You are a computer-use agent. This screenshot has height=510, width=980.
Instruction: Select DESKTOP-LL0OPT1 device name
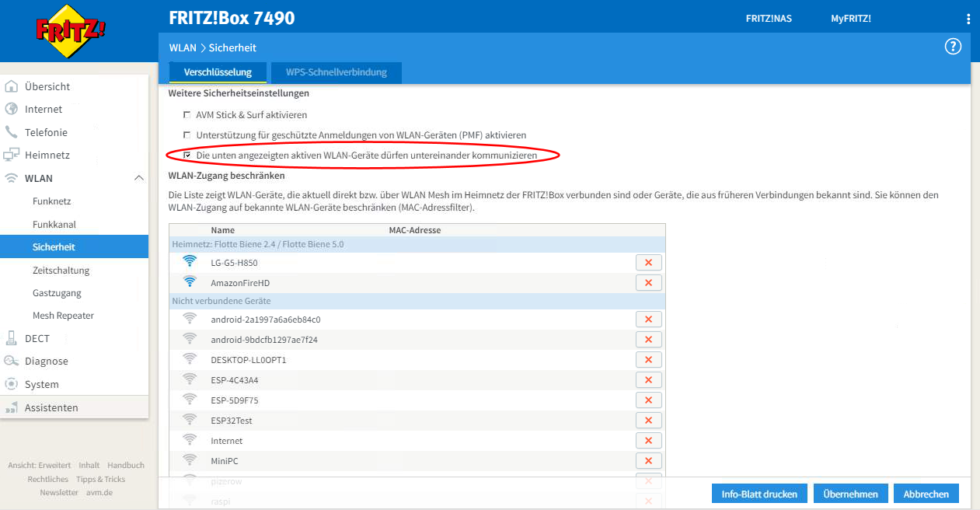point(249,360)
